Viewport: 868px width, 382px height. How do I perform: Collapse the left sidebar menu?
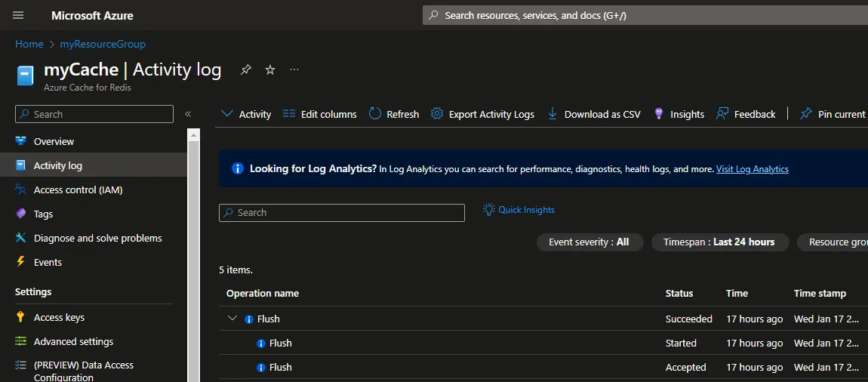pos(188,114)
